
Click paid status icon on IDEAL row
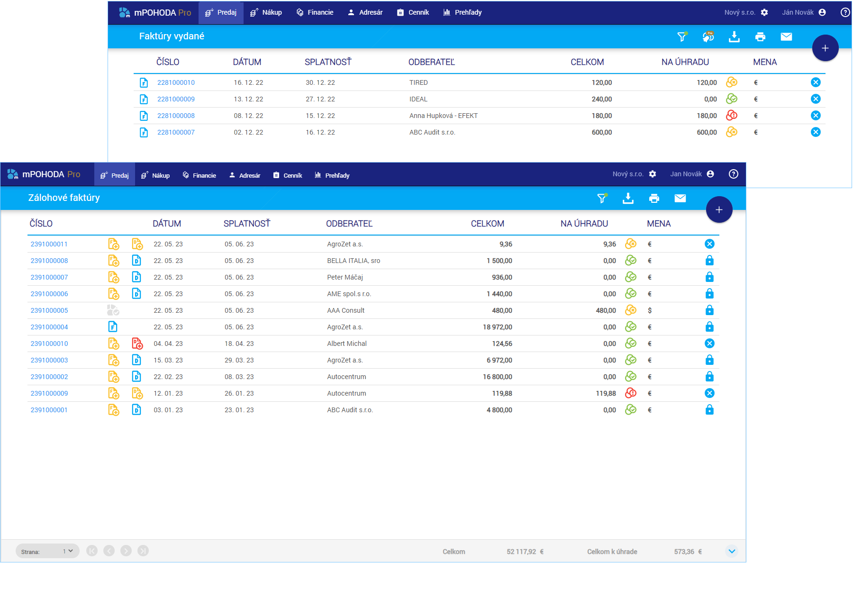(x=732, y=99)
